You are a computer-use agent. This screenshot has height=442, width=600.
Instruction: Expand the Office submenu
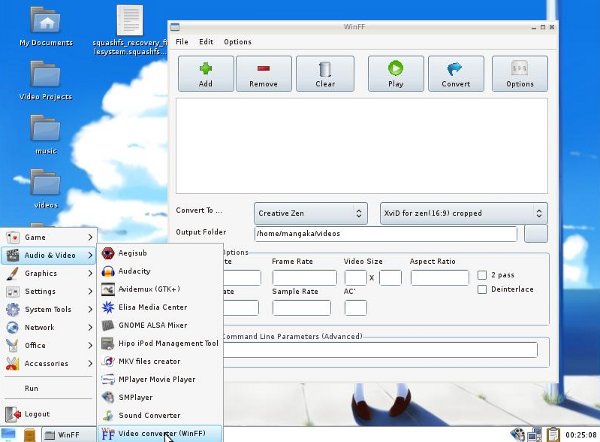[x=49, y=345]
